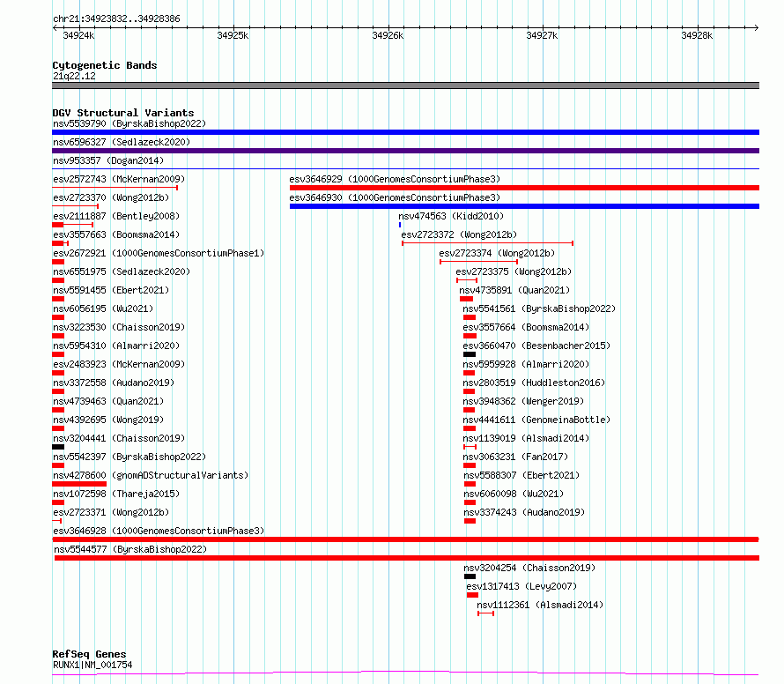784x684 pixels.
Task: Select esv2723370 (Wong2012b) label
Action: (111, 197)
